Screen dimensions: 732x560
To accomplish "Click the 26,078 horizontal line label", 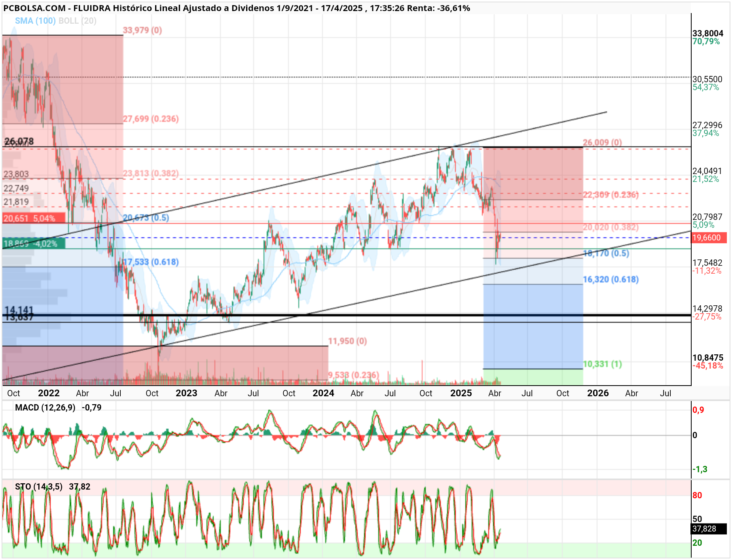I will click(x=19, y=141).
